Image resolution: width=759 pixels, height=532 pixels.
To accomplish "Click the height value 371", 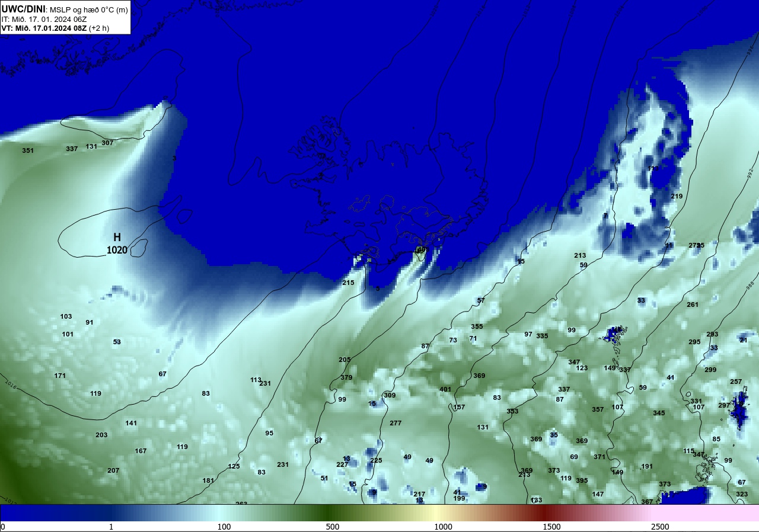I will click(x=599, y=457).
